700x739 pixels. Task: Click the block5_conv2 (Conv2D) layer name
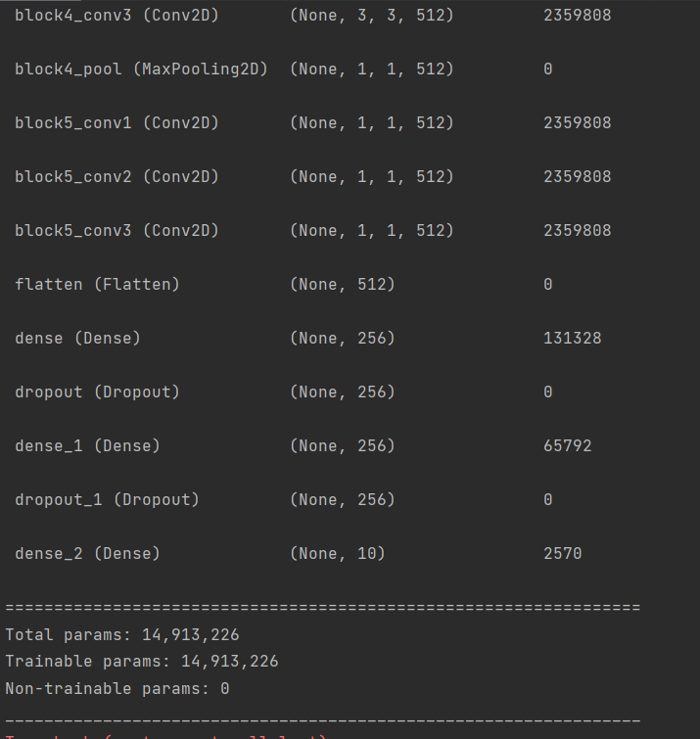[x=117, y=177]
